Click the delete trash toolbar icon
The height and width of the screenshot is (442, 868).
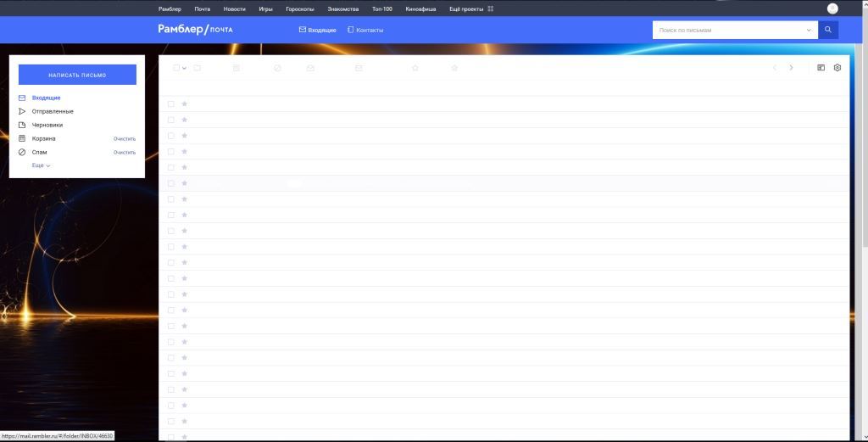pyautogui.click(x=236, y=68)
